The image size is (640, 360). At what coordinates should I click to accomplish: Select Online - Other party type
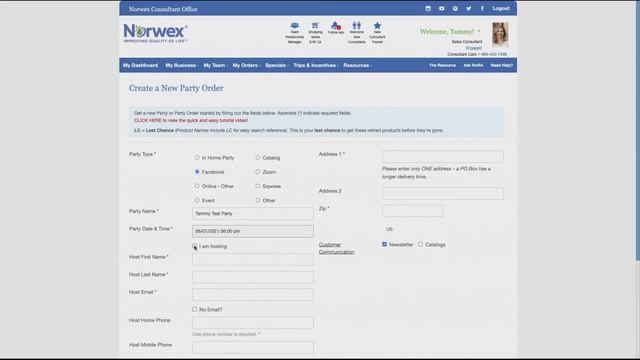[197, 186]
